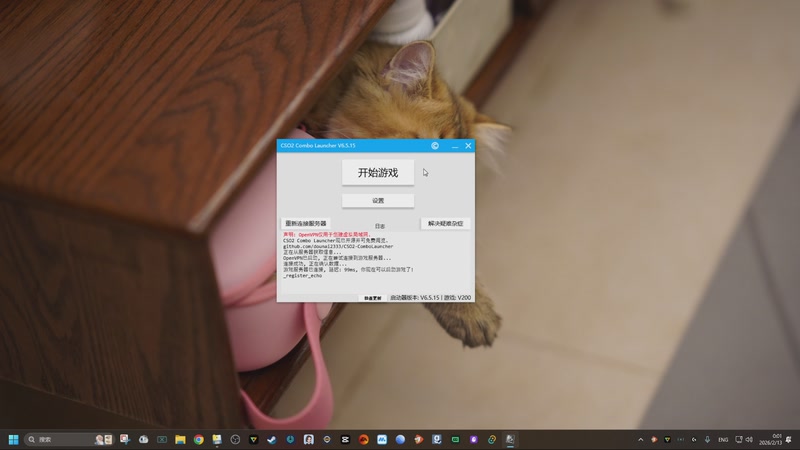Click the 开始游戏 start game button

click(x=378, y=172)
